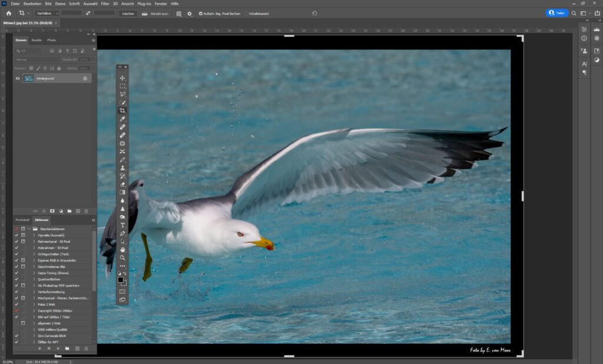Open the crop overlay grid options icon
The image size is (603, 364).
(178, 13)
